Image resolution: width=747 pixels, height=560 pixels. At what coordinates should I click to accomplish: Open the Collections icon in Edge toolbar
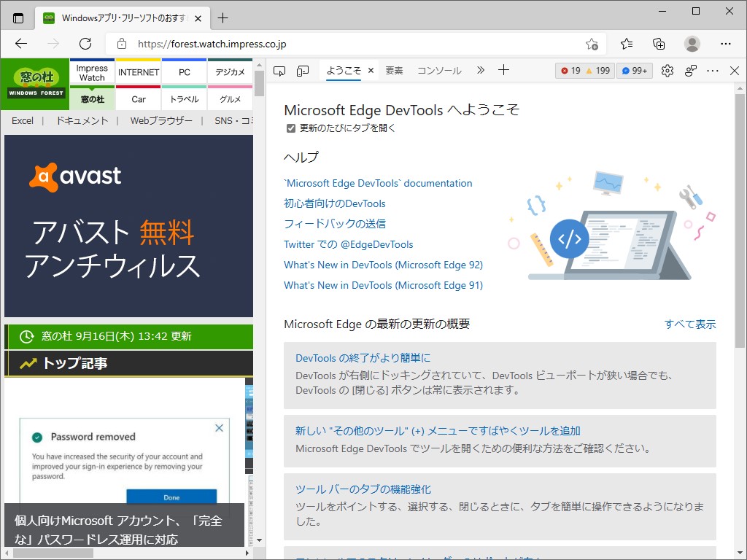coord(659,44)
